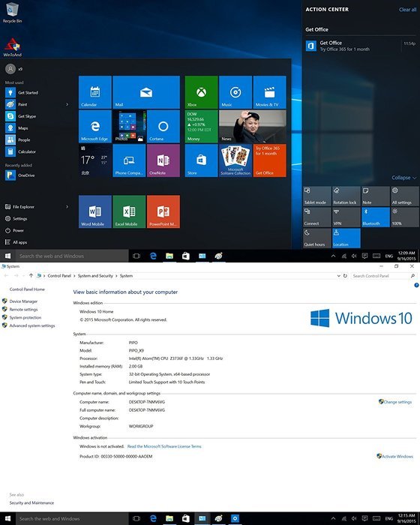Image resolution: width=420 pixels, height=525 pixels.
Task: Open the Device Manager link
Action: [23, 301]
